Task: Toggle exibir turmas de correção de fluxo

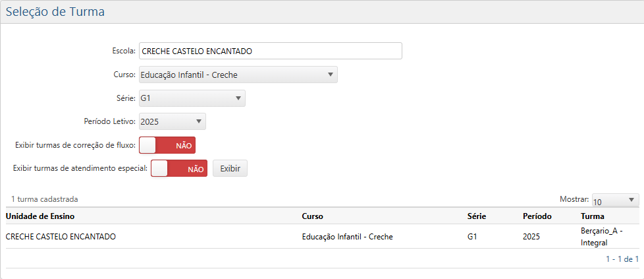Action: coord(167,145)
